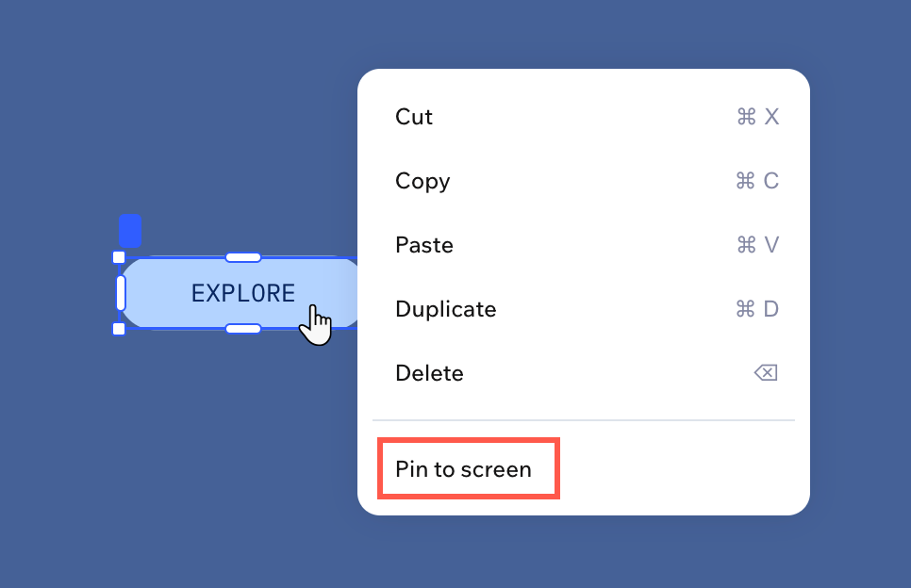Click the left-side stretch handle of the button
911x588 pixels.
(x=121, y=293)
